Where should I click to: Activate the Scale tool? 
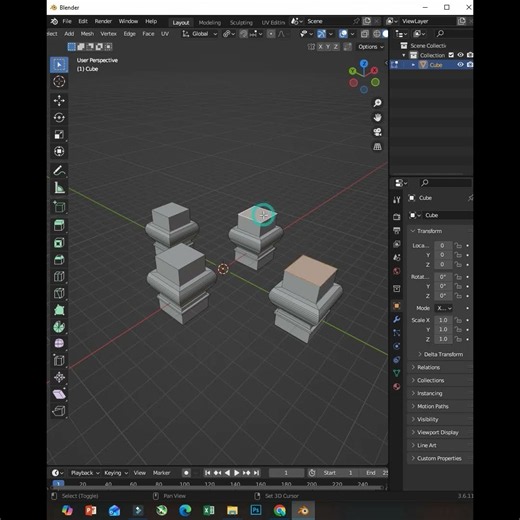(59, 134)
